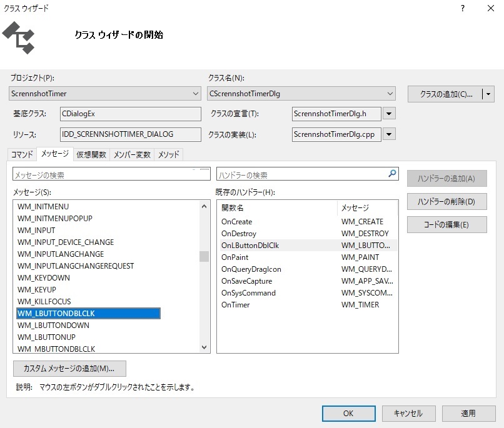Click the ハンドラーの削除(D) button
Image resolution: width=504 pixels, height=428 pixels.
coord(447,201)
